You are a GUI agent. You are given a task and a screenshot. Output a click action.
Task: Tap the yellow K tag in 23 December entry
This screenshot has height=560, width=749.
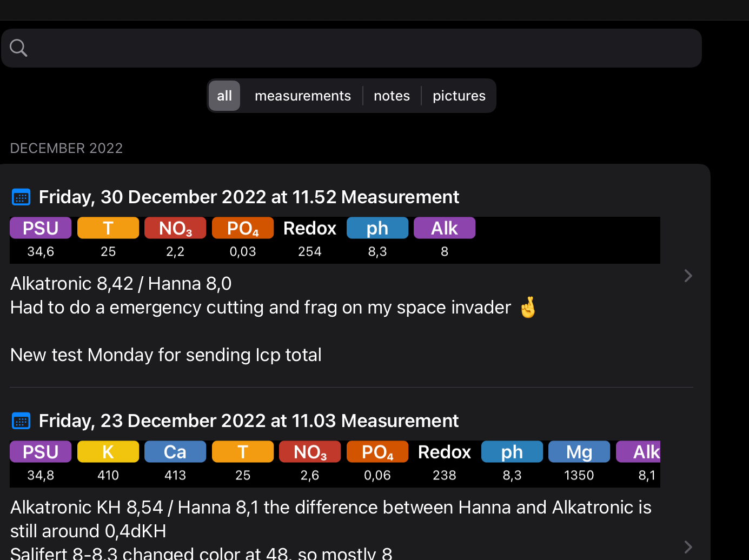108,452
